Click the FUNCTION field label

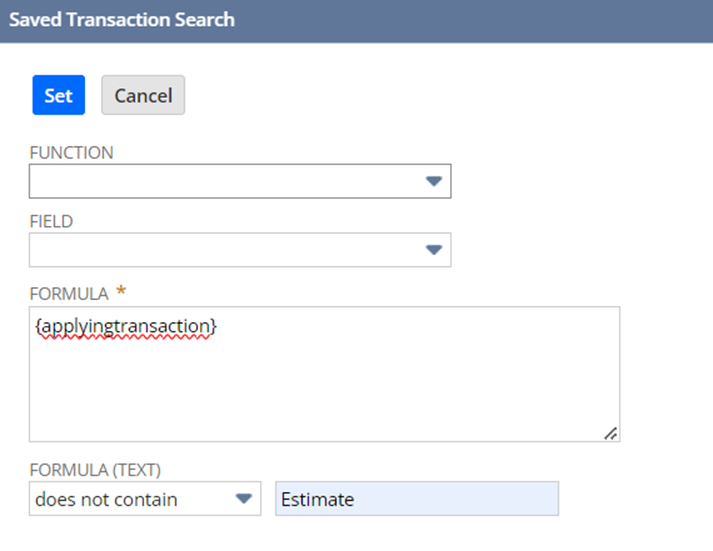pyautogui.click(x=71, y=153)
